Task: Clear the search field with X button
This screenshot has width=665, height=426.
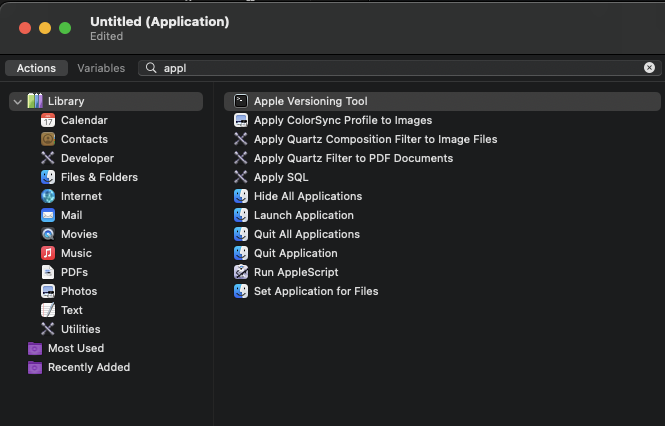Action: pyautogui.click(x=649, y=68)
